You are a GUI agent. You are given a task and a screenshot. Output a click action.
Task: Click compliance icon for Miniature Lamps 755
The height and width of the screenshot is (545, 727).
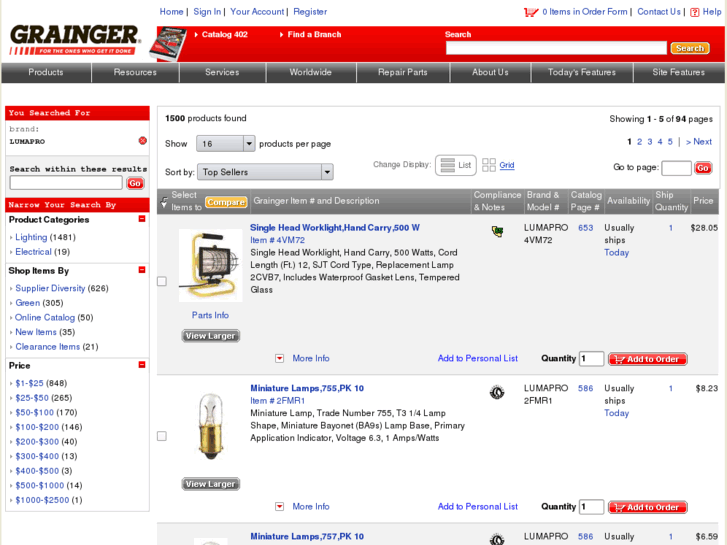click(497, 392)
